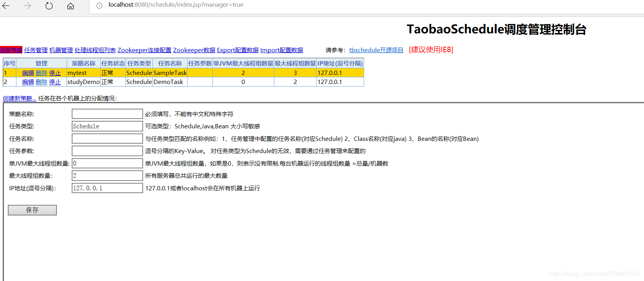The height and width of the screenshot is (281, 644).
Task: Click the 策略名称 input field
Action: point(107,114)
